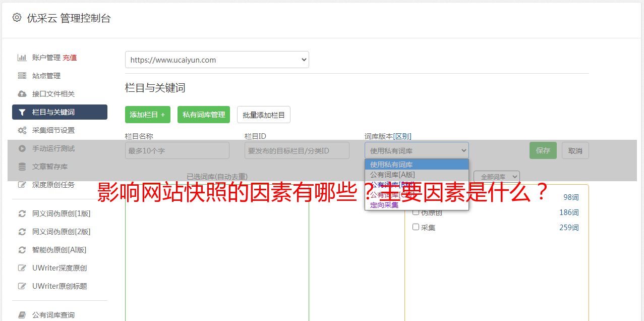Click the refresh icon for 同义词伪原创[2版]
This screenshot has height=321, width=644.
(22, 232)
